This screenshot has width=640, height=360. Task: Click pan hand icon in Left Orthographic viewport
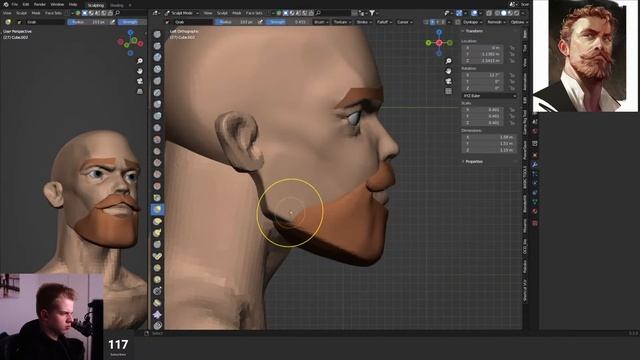click(x=448, y=71)
